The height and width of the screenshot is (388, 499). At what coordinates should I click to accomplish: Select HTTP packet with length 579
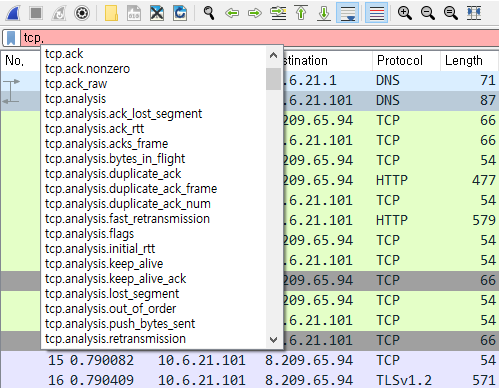pyautogui.click(x=391, y=221)
